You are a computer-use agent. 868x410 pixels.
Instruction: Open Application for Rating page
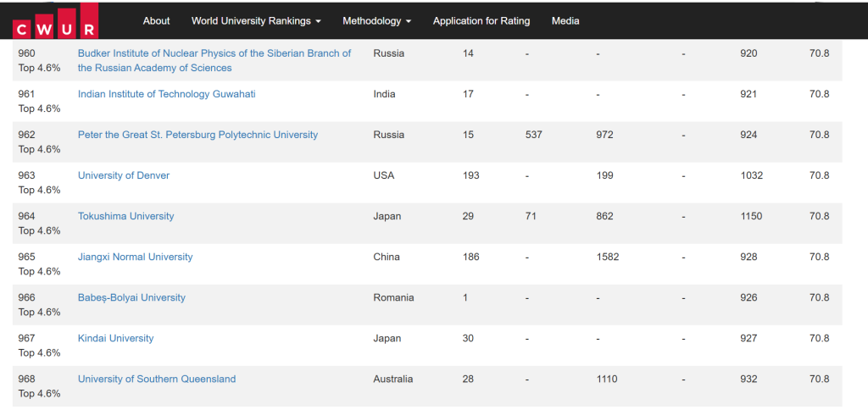click(481, 21)
